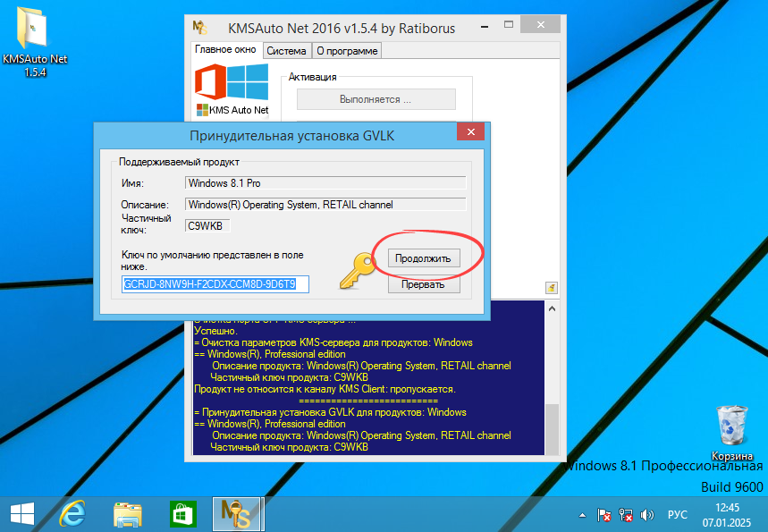Viewport: 768px width, 532px height.
Task: Click the РУС language indicator
Action: (677, 514)
